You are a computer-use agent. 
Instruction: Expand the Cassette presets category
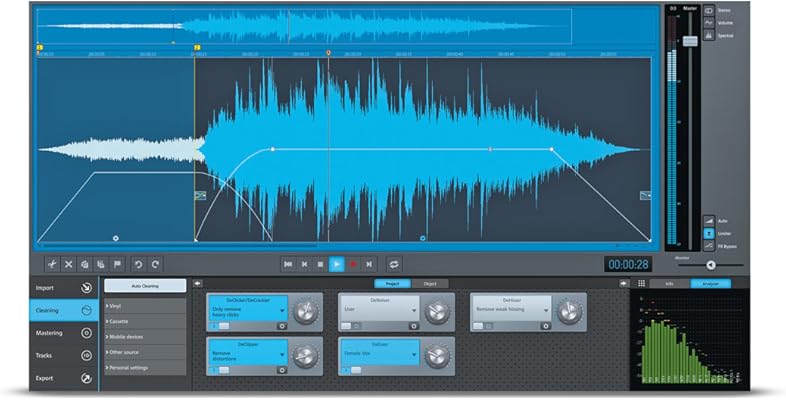(145, 320)
